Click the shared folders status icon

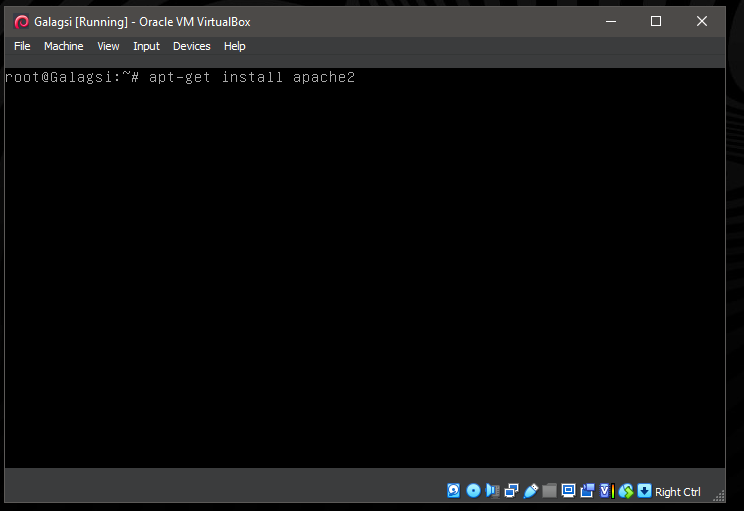pos(549,491)
